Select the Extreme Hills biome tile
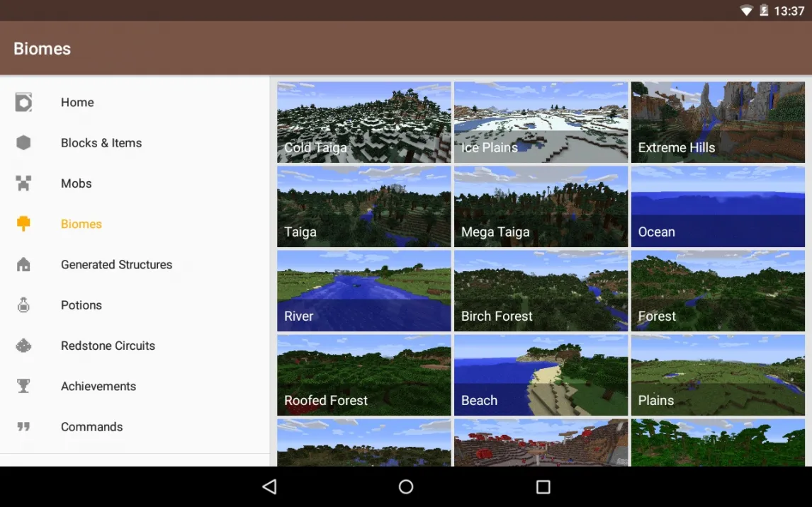812x507 pixels. point(718,123)
